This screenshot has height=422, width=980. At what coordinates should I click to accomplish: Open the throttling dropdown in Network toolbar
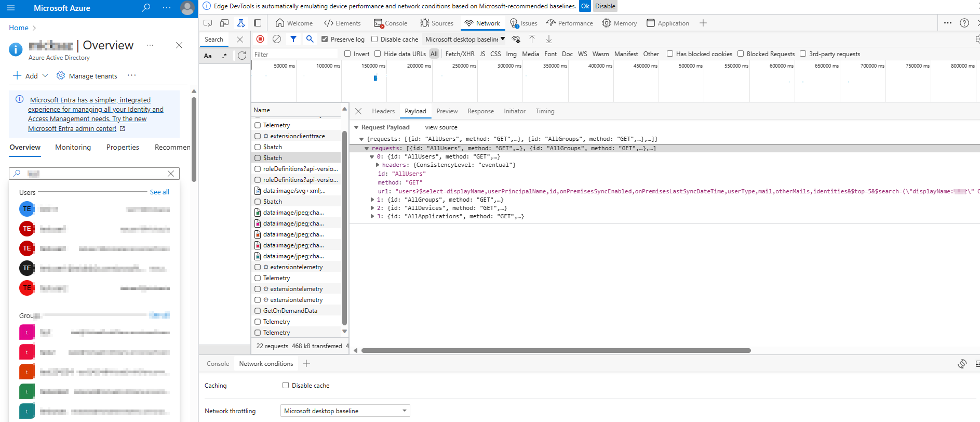[465, 39]
